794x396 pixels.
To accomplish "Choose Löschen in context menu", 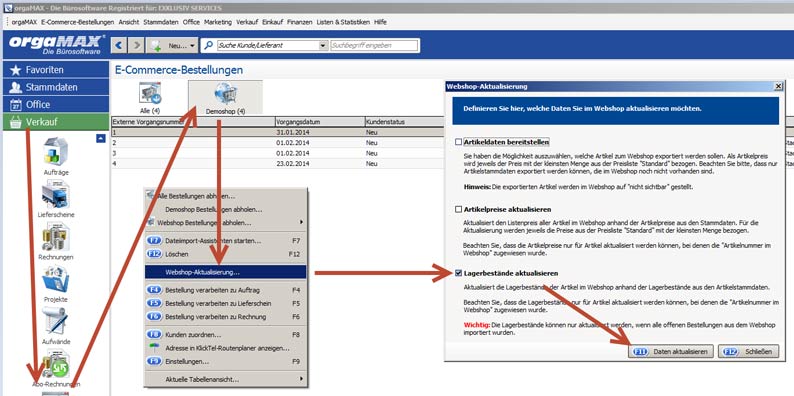I will pyautogui.click(x=226, y=254).
